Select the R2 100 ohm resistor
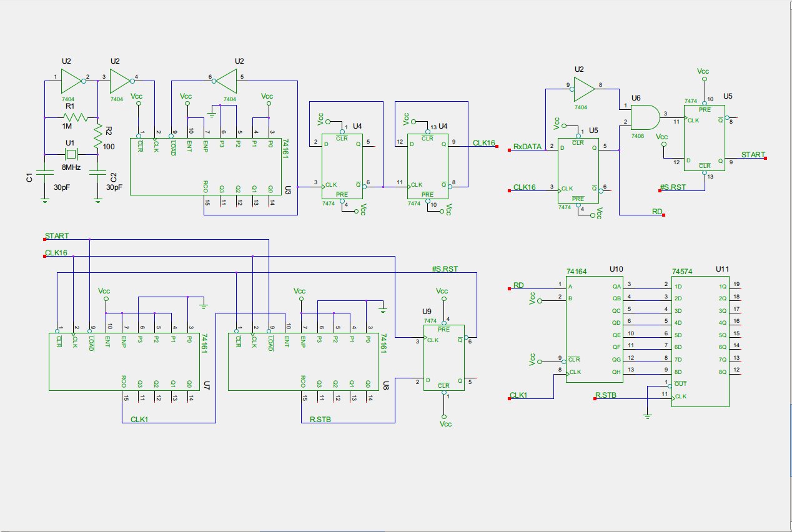 click(x=97, y=135)
